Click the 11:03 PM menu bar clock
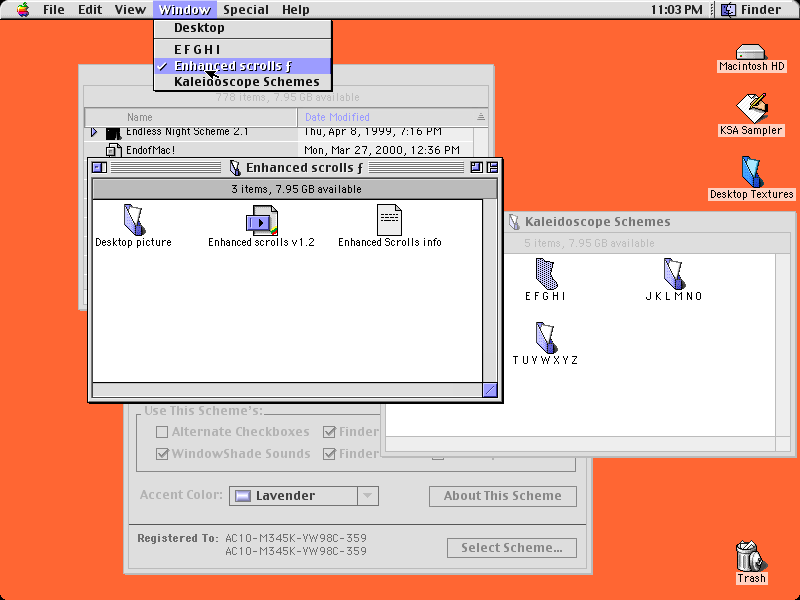This screenshot has height=600, width=800. [x=677, y=10]
